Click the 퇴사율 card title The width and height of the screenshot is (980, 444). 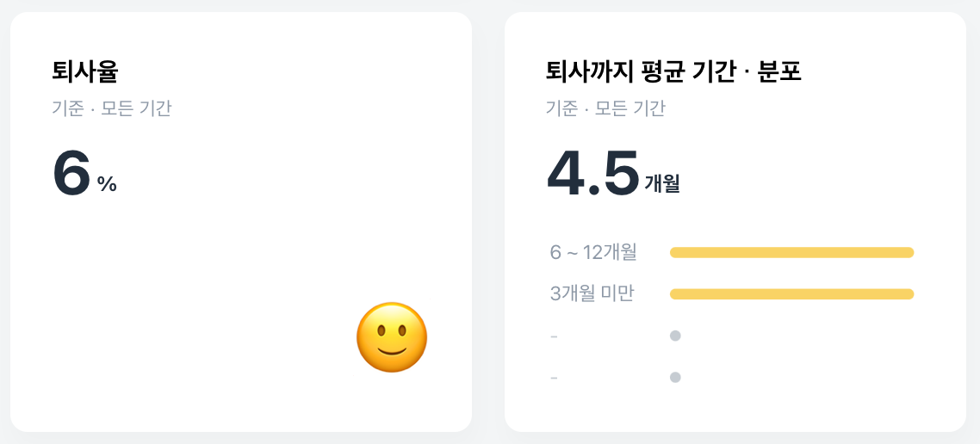point(85,72)
